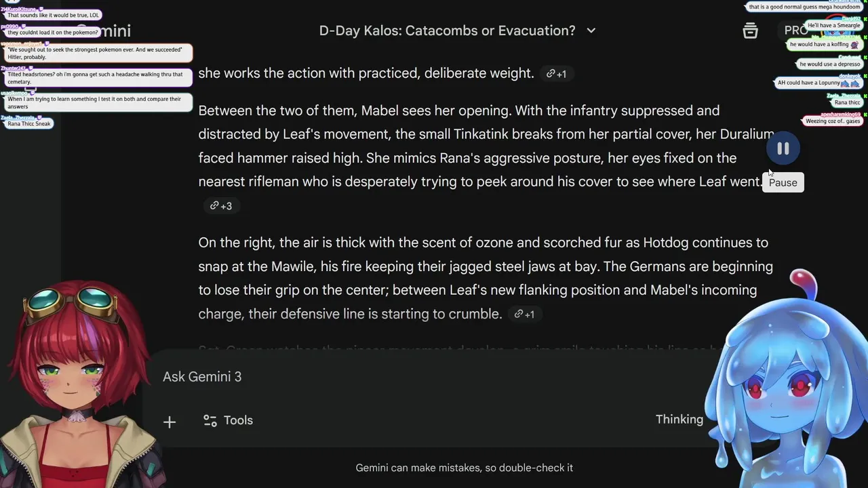Click the "they couldnt load it on the pokemon?" message
This screenshot has width=868, height=488.
(52, 33)
